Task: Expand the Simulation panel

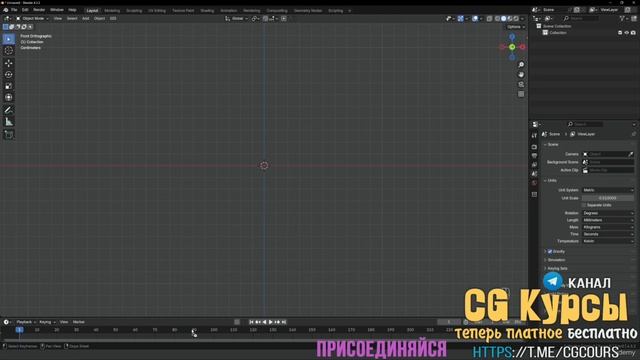Action: 555,260
